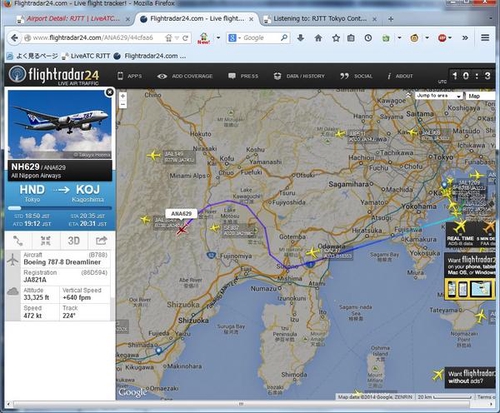The image size is (500, 413).
Task: Click registration JA821A text
Action: pos(35,280)
